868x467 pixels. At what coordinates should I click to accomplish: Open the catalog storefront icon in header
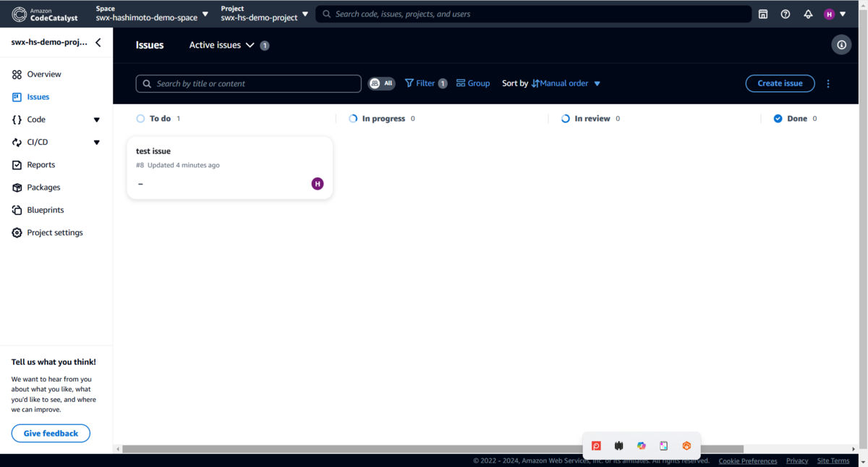coord(762,14)
